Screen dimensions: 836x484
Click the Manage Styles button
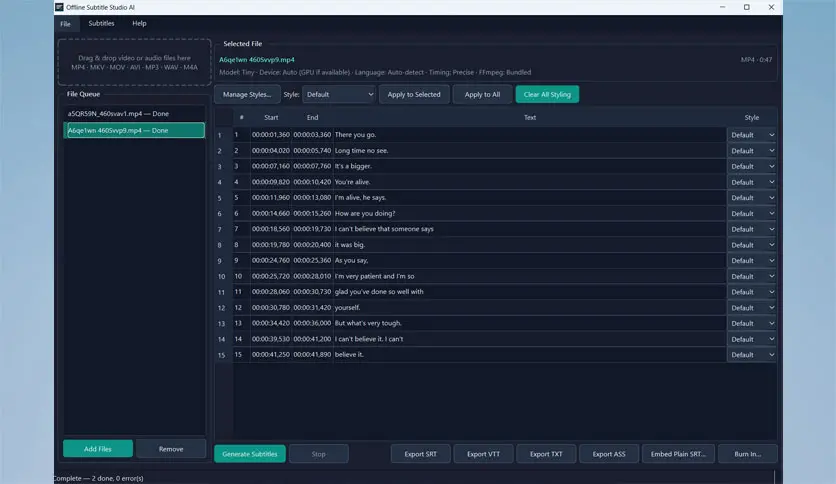point(247,94)
